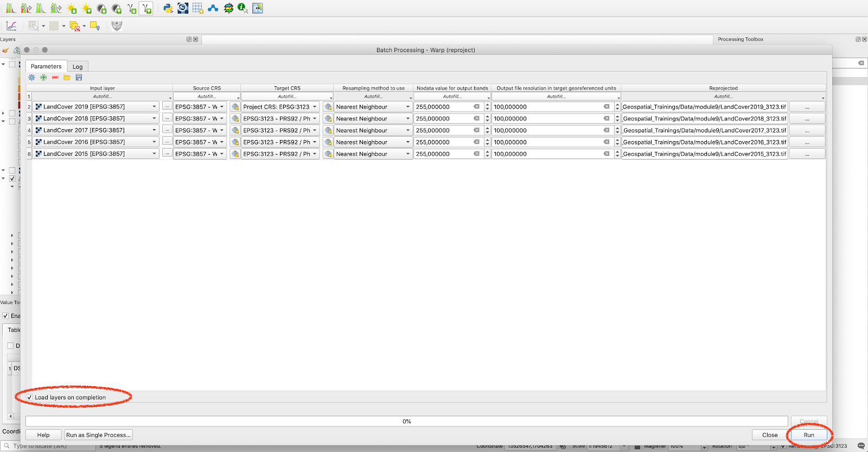Click the Help button
This screenshot has height=452, width=868.
[x=43, y=435]
